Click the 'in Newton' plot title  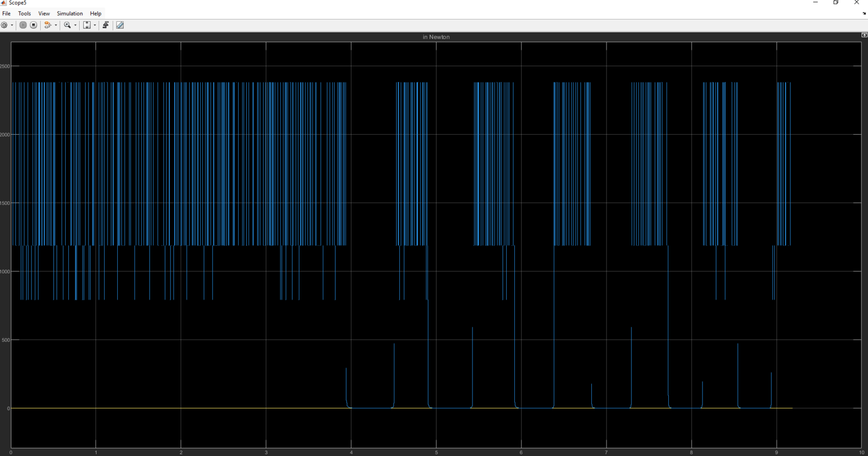click(436, 37)
